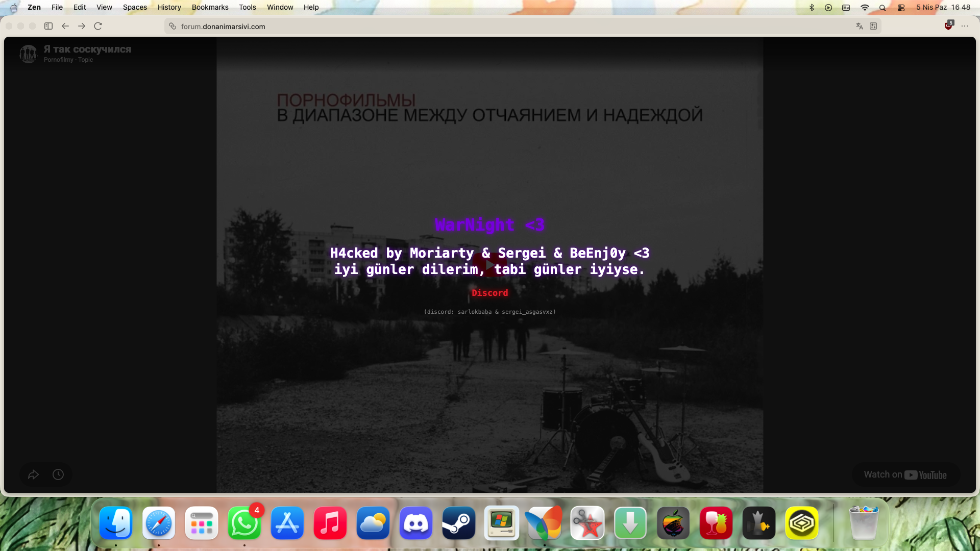Open Weather app from the dock
The image size is (980, 551).
tap(373, 523)
